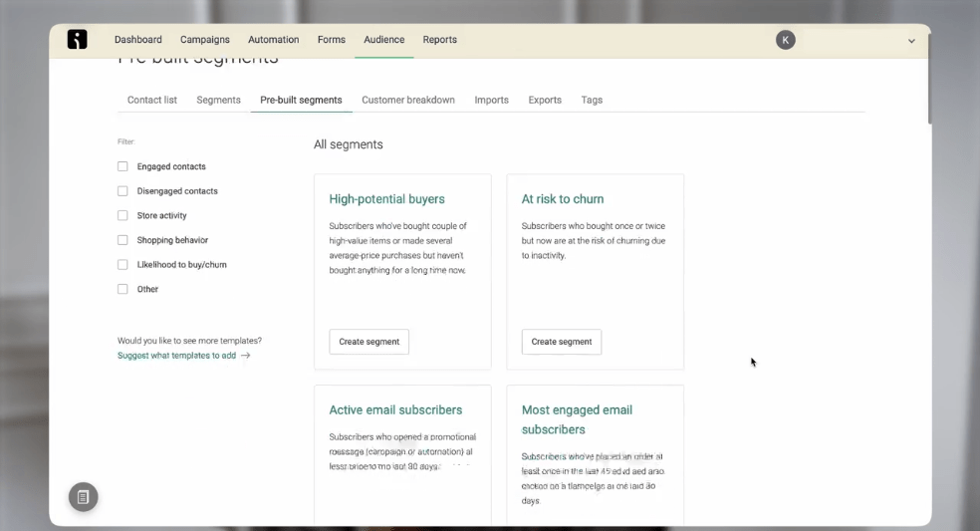Click arrow next to Suggest templates link
The height and width of the screenshot is (531, 980).
coord(246,356)
